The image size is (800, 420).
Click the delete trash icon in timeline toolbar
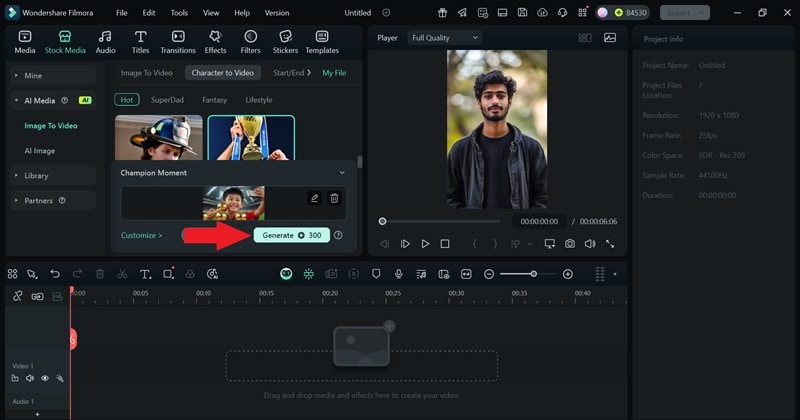click(100, 274)
